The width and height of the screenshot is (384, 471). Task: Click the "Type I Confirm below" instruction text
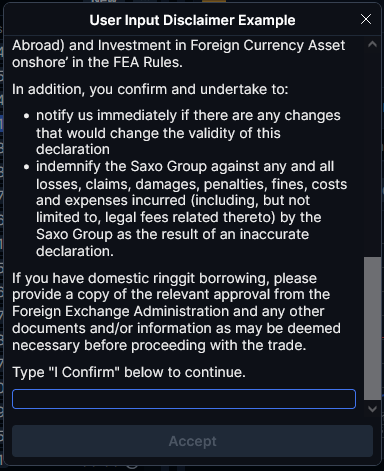coord(129,372)
